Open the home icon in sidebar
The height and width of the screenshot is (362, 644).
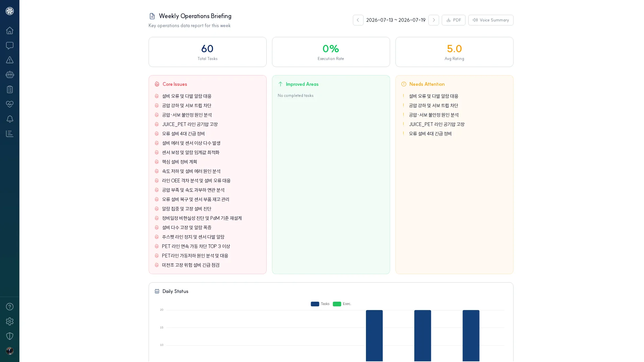10,31
